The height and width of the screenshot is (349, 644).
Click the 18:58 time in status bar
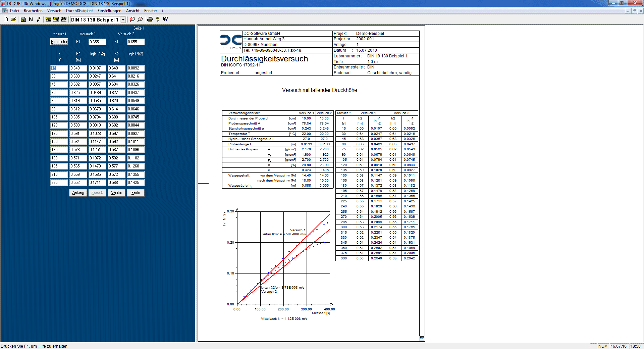coord(635,346)
